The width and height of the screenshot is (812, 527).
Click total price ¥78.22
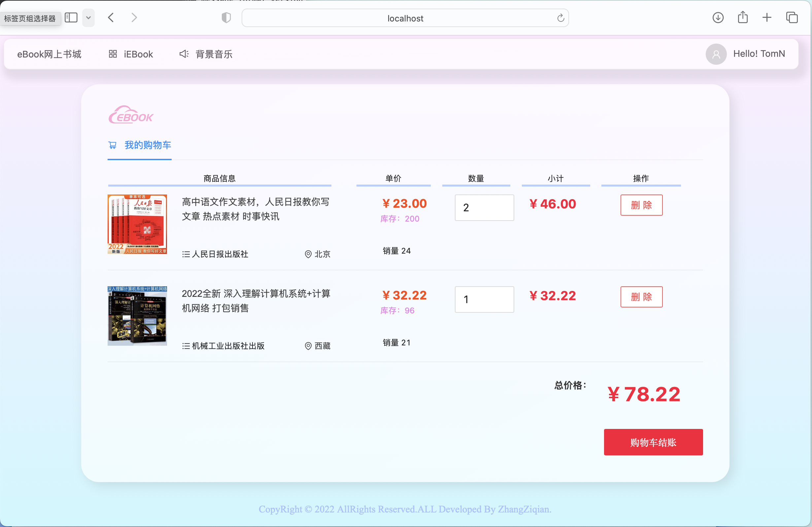(644, 394)
